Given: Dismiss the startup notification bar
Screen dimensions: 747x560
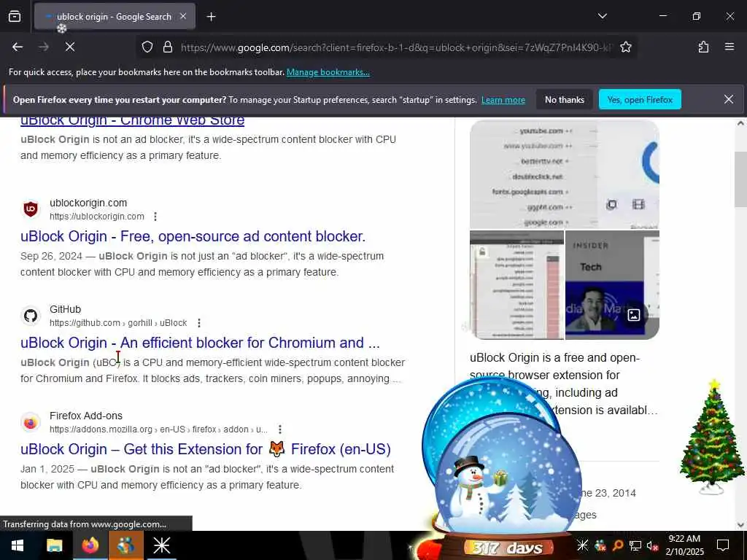Looking at the screenshot, I should 729,99.
